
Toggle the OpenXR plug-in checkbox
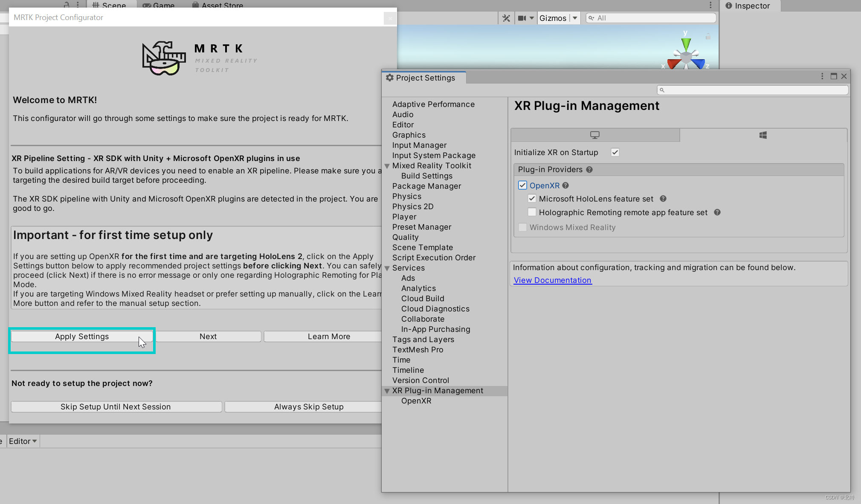(522, 185)
